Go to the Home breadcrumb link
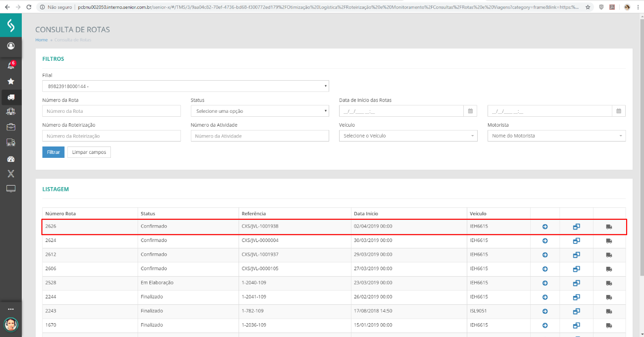644x337 pixels. point(41,40)
